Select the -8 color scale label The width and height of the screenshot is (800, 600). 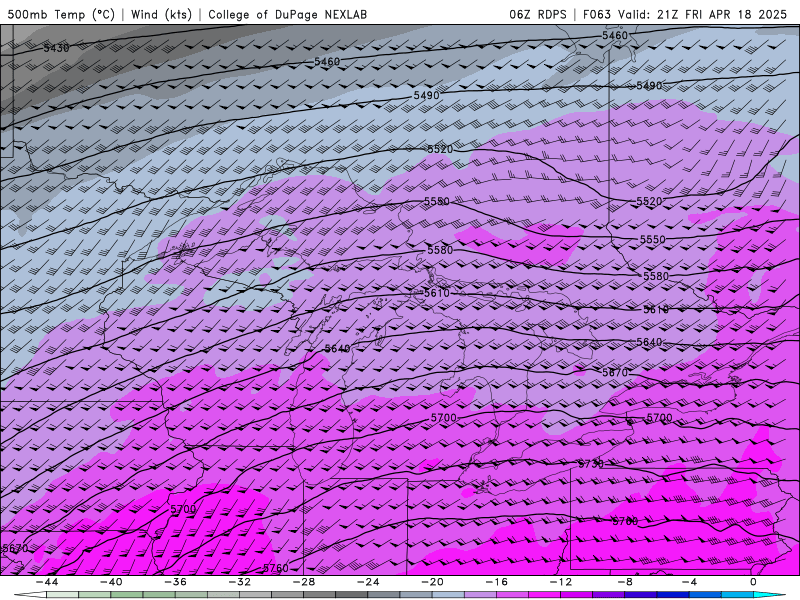pos(625,582)
